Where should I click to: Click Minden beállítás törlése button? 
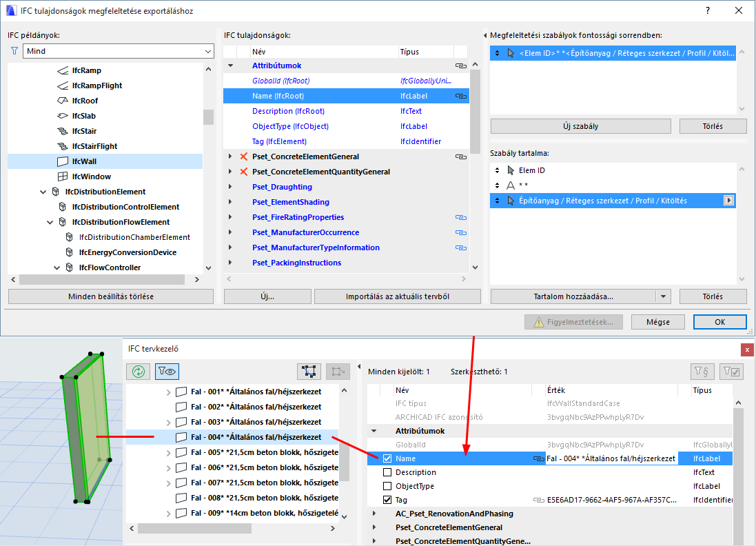click(x=111, y=296)
